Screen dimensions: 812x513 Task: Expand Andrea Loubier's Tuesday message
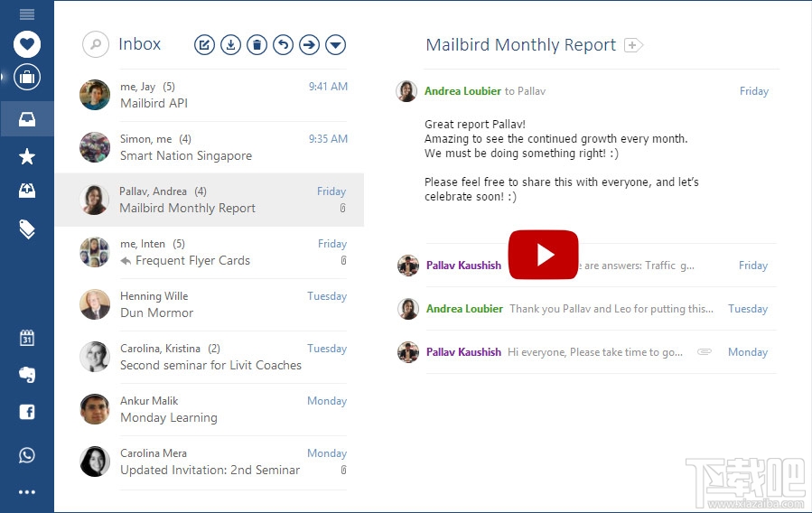coord(586,309)
